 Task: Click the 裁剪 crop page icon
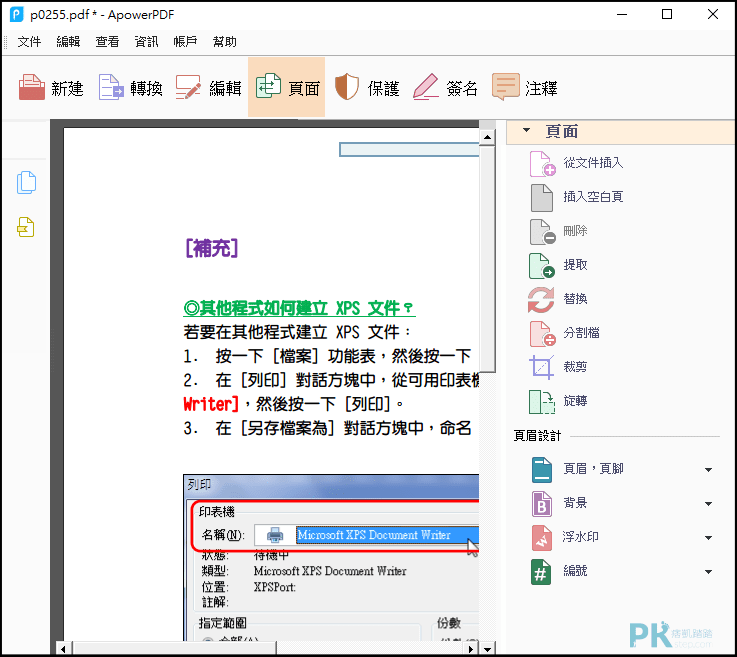tap(541, 367)
